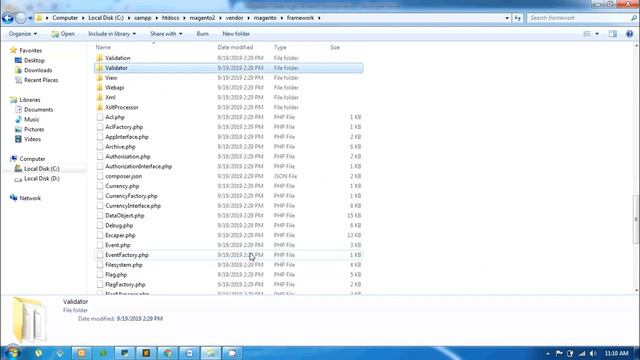Click the volume icon in system tray

[593, 353]
